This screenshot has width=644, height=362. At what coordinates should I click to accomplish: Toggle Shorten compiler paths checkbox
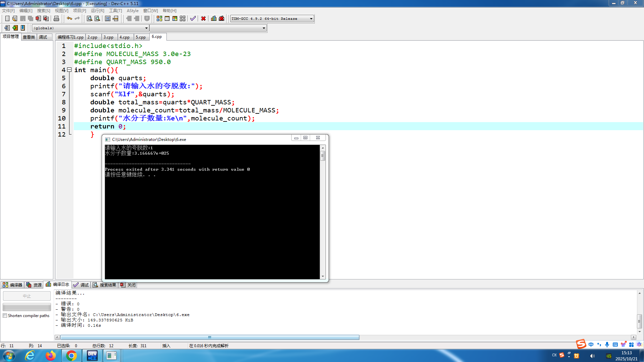[x=5, y=316]
